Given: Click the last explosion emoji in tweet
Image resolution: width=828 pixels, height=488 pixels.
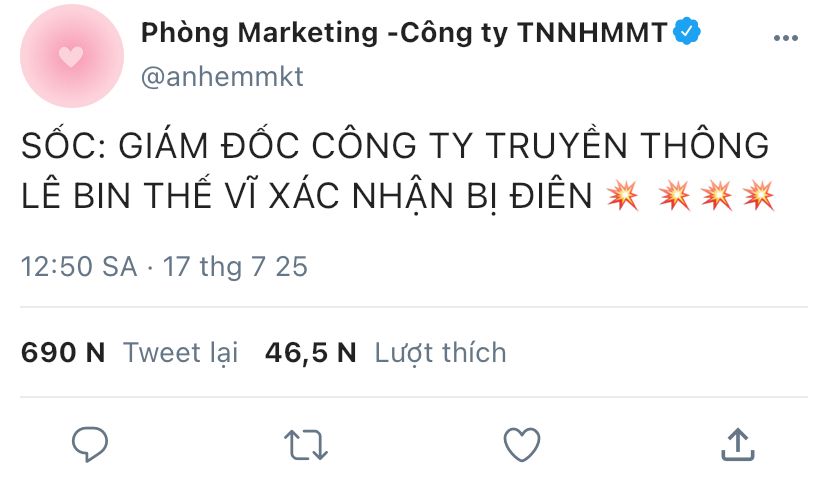Looking at the screenshot, I should [759, 195].
